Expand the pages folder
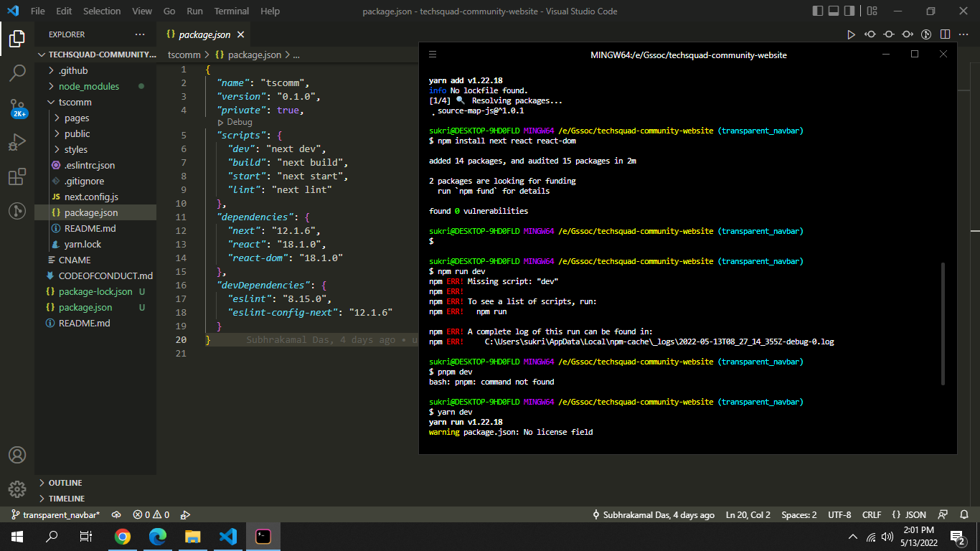The image size is (980, 551). pos(95,118)
